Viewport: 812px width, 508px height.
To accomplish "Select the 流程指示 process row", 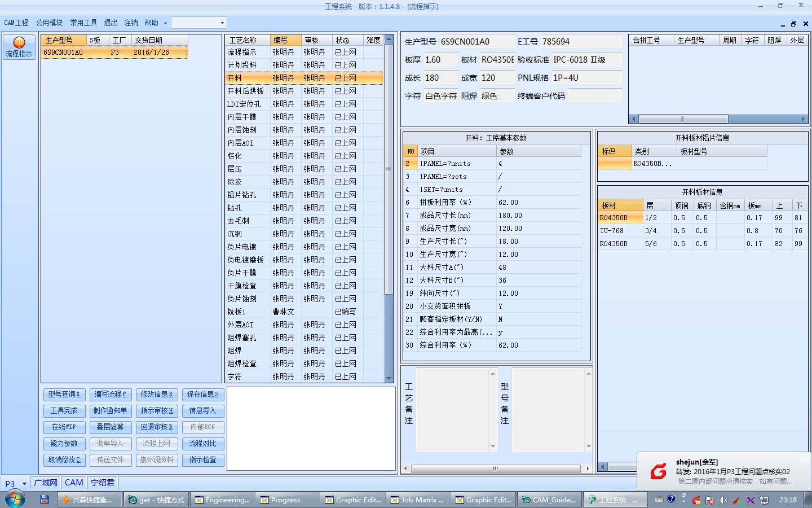I will click(304, 52).
